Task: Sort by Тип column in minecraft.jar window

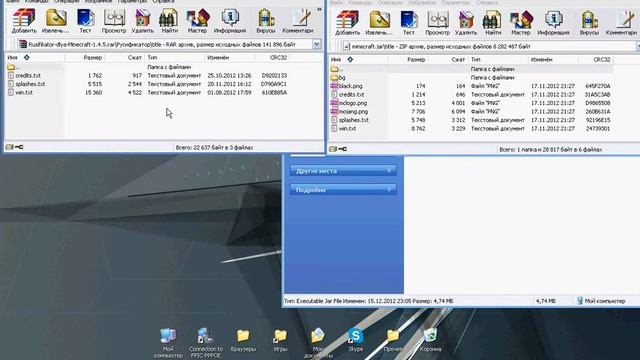Action: [498, 60]
